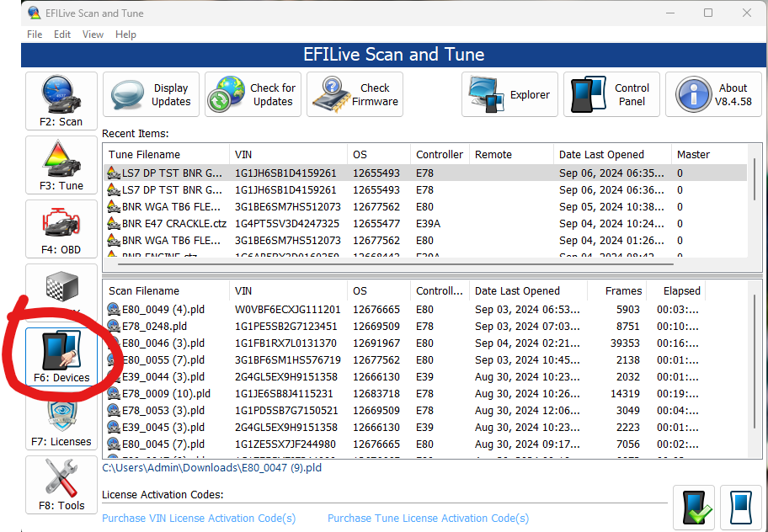
Task: Open the Control Panel button
Action: 611,94
